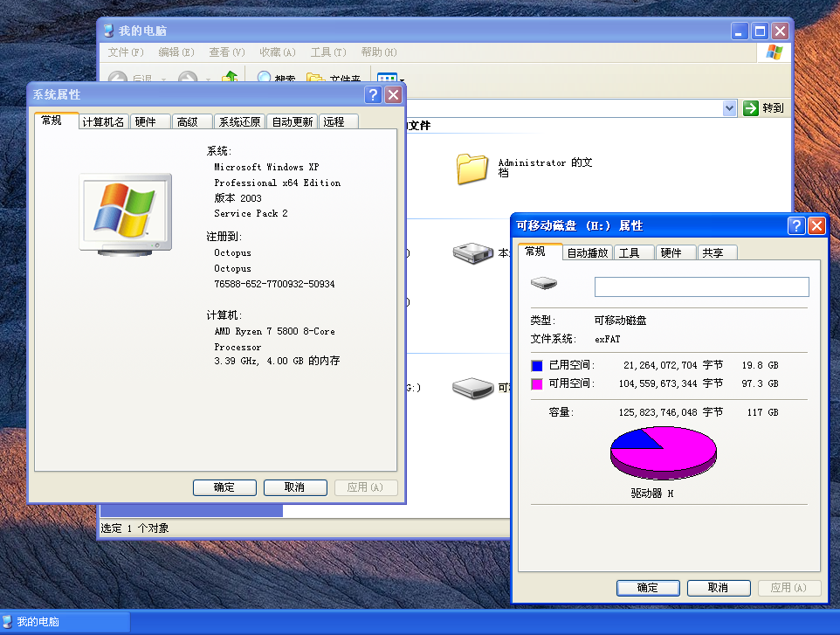Viewport: 840px width, 635px height.
Task: Click 确定 in the System Properties dialog
Action: (x=224, y=487)
